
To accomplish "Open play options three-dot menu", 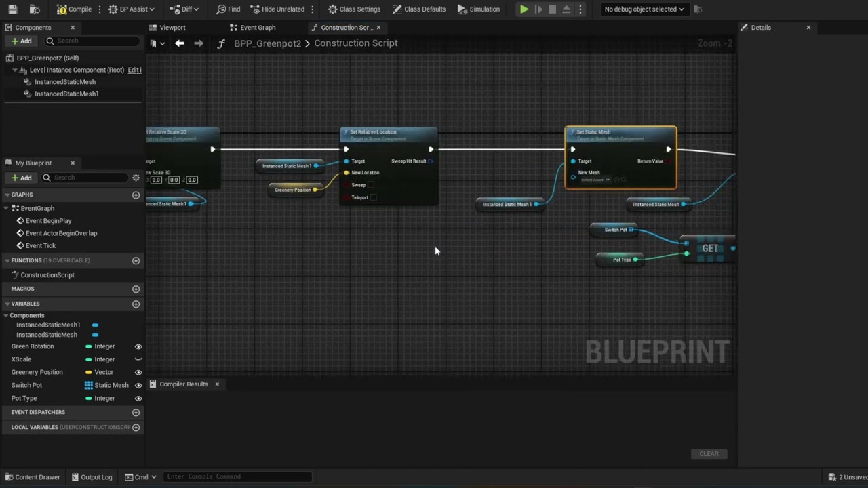I will point(580,9).
